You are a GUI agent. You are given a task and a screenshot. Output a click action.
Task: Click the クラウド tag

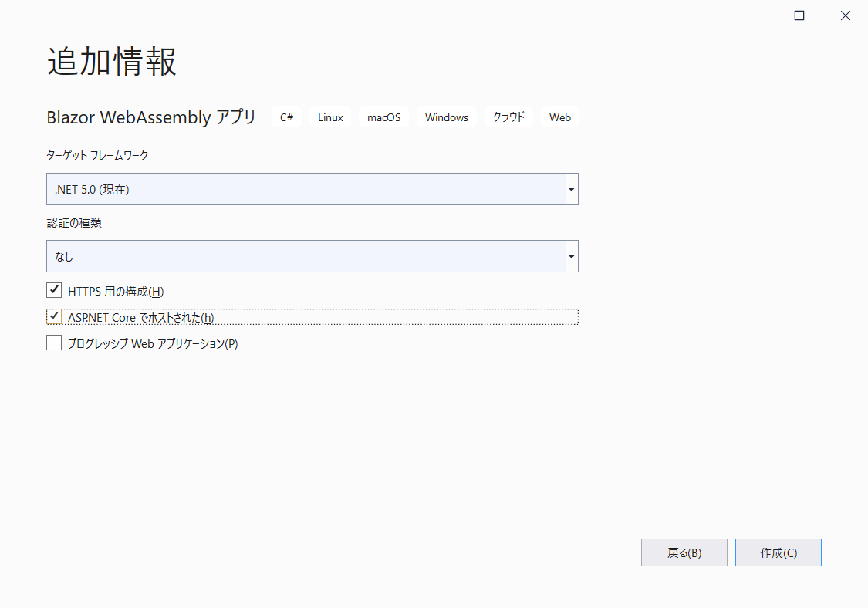click(508, 117)
